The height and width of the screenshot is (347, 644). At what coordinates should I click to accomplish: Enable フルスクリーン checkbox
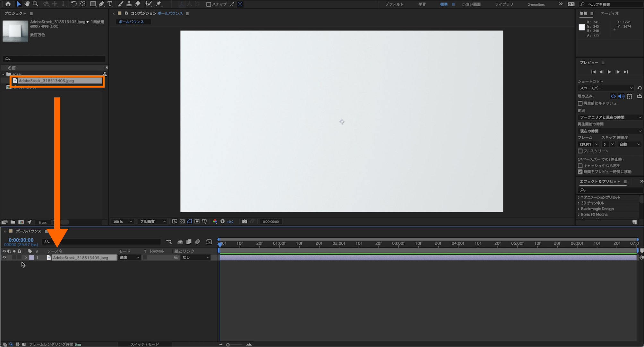point(580,151)
